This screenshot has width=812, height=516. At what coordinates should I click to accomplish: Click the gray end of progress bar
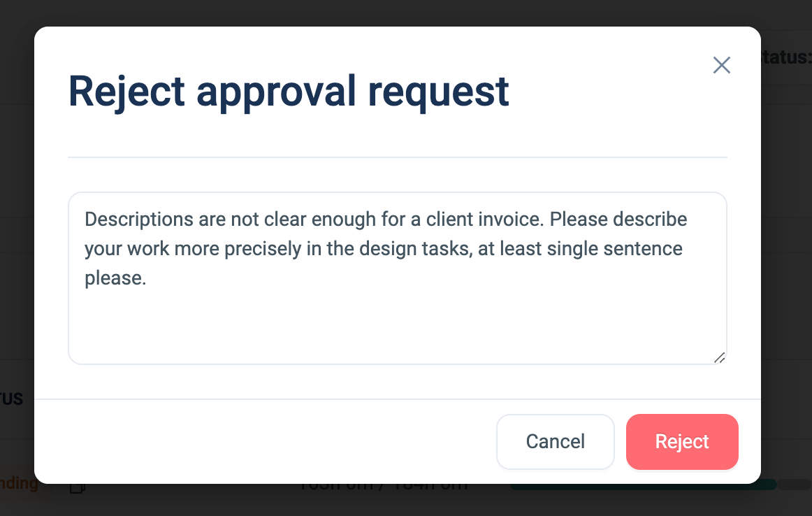coord(795,485)
